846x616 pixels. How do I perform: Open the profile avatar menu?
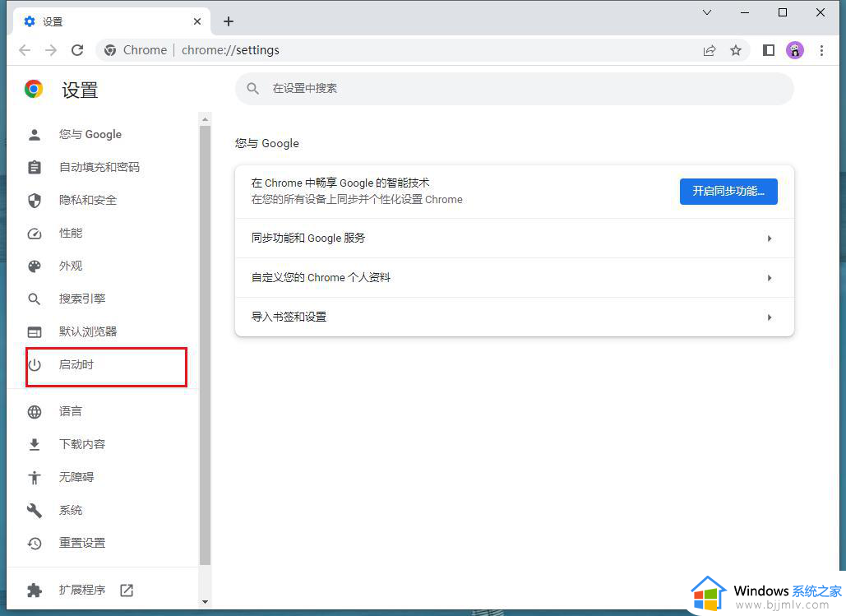(x=795, y=50)
